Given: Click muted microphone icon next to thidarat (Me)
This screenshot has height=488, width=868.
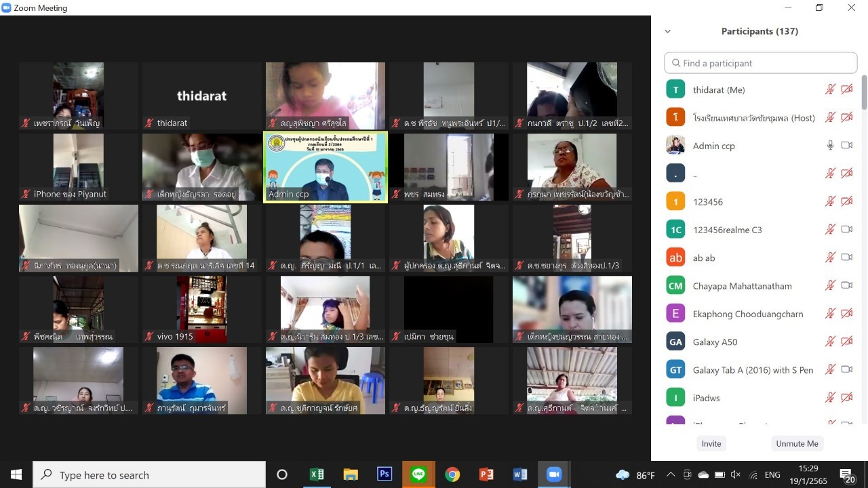Looking at the screenshot, I should [x=829, y=89].
